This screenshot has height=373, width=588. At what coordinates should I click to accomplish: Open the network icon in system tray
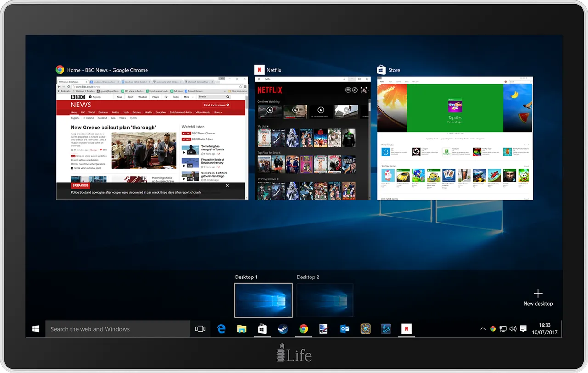pyautogui.click(x=503, y=328)
